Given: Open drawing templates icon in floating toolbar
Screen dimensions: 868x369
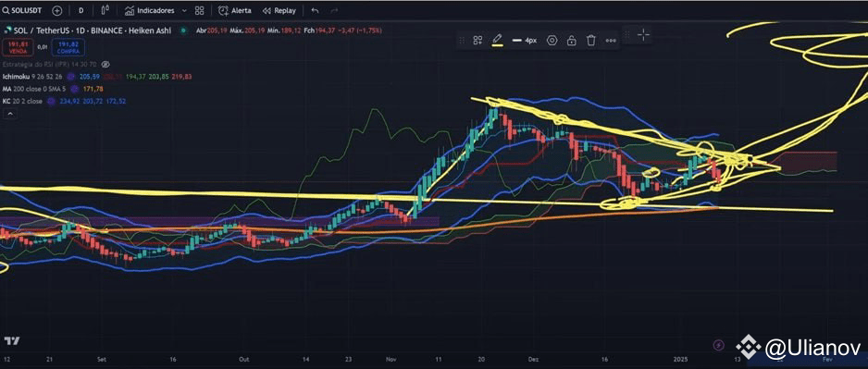Looking at the screenshot, I should pos(477,41).
